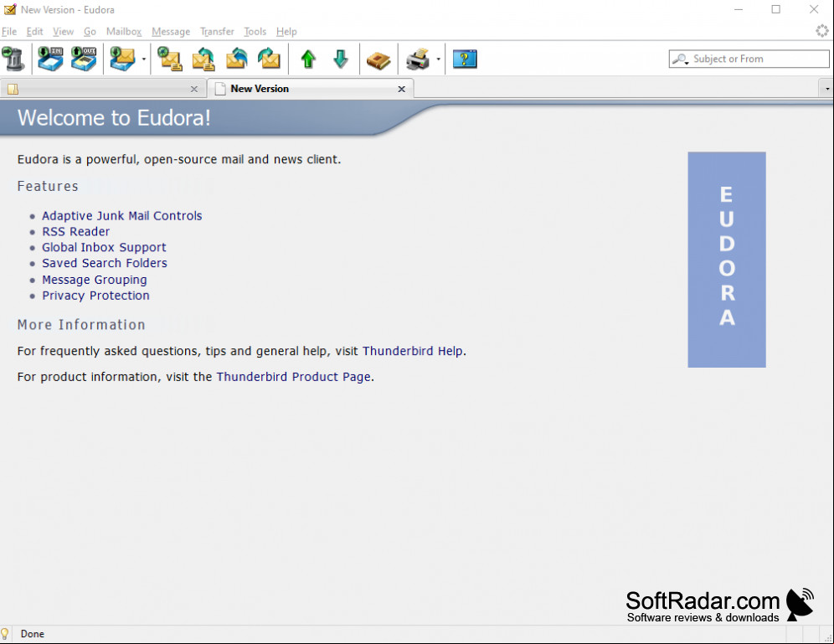Open the Saved Search Folders link
This screenshot has height=644, width=834.
[105, 263]
